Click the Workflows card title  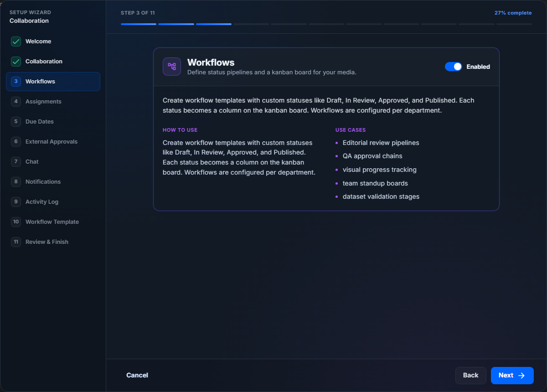pos(211,62)
